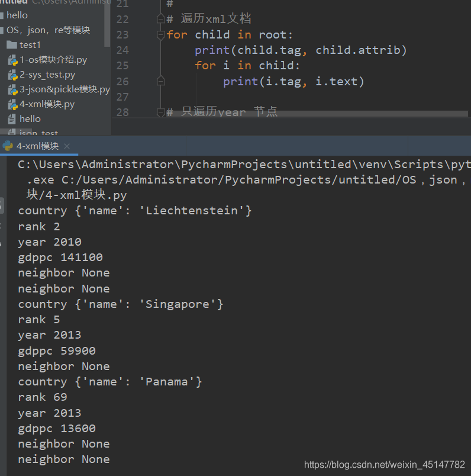The width and height of the screenshot is (471, 476).
Task: Click on 'print(i.tag, i.text)' code line
Action: (293, 81)
